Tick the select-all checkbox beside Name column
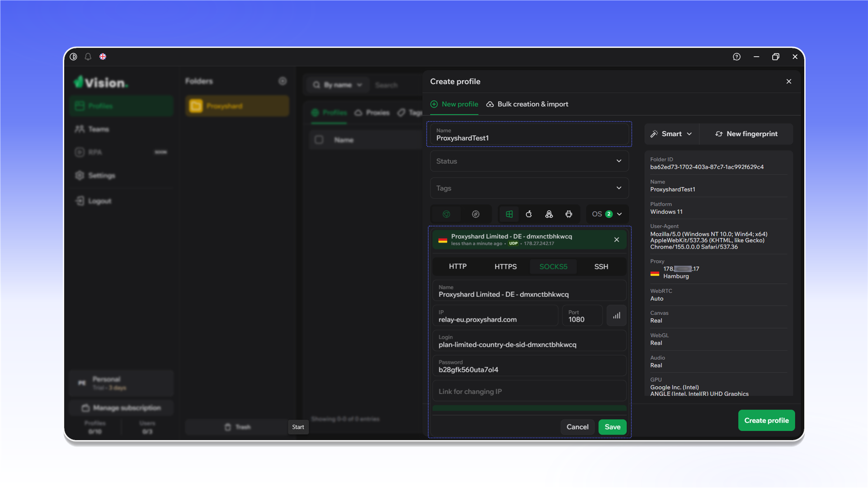This screenshot has width=868, height=488. (x=319, y=140)
